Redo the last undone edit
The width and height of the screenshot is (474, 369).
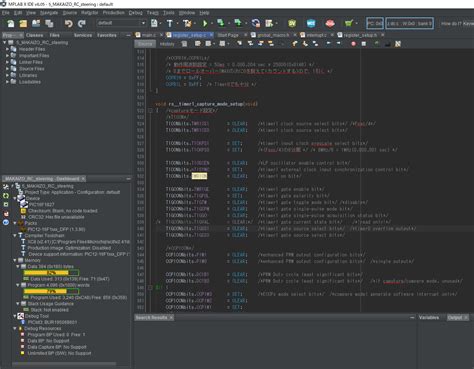pos(82,23)
